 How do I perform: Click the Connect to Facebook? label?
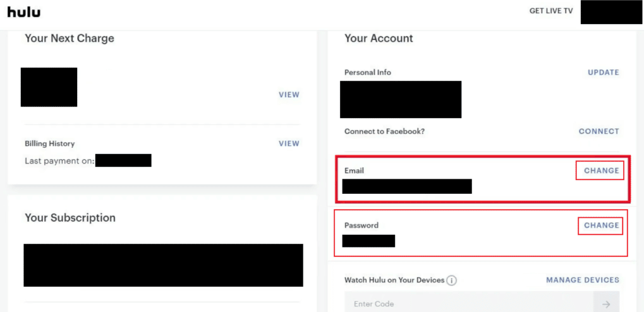click(x=384, y=131)
